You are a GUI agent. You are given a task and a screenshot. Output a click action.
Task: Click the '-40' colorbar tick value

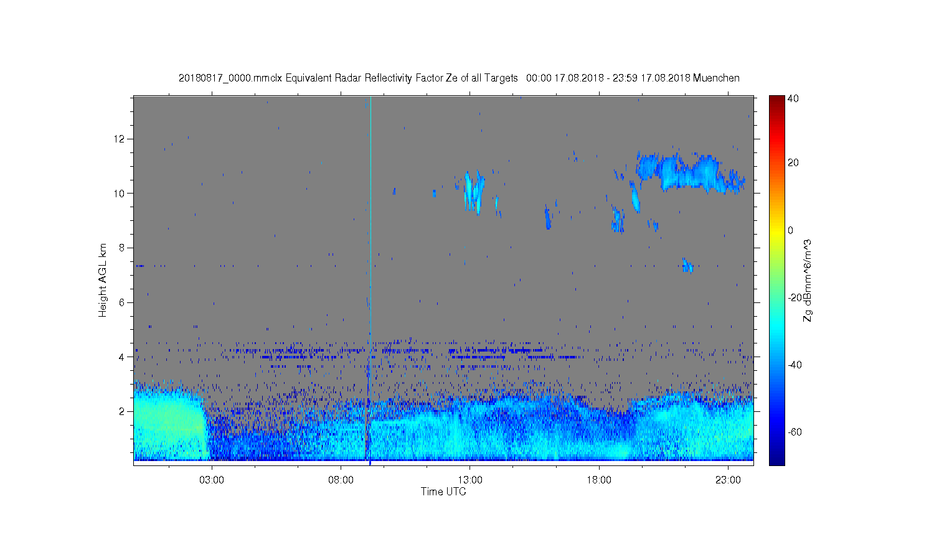tap(794, 365)
